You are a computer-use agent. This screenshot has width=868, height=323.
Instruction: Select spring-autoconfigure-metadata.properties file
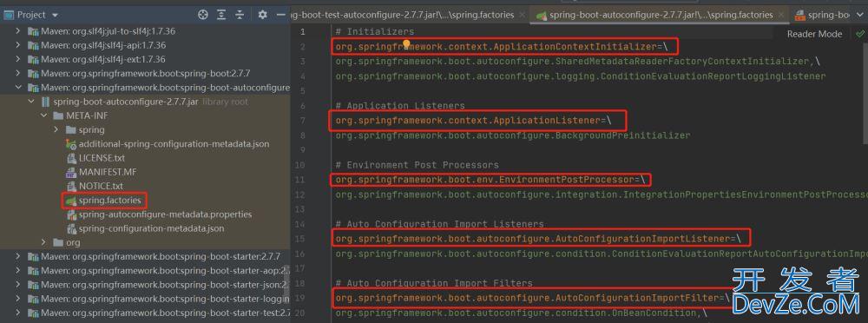166,214
